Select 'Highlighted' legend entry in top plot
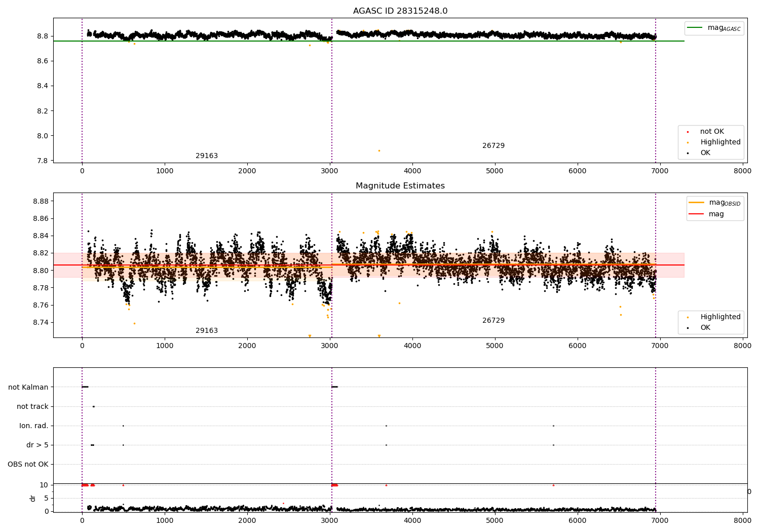 (x=720, y=142)
